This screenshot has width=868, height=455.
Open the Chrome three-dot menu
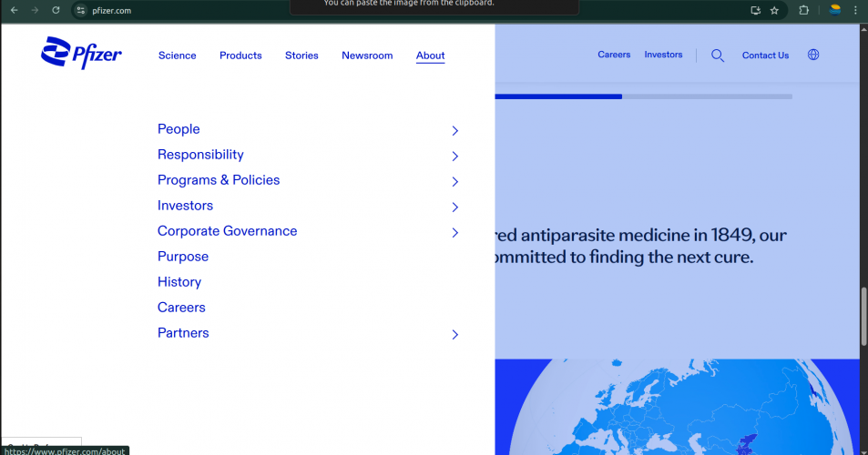tap(855, 10)
